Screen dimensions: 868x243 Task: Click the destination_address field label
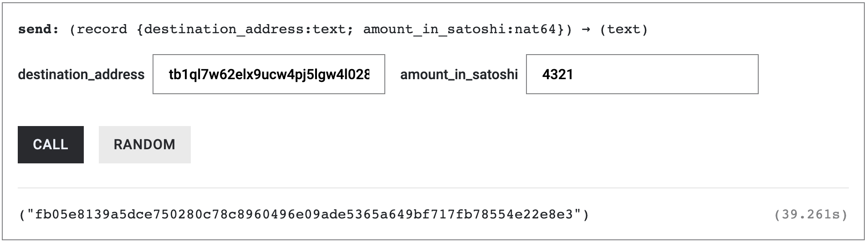tap(81, 74)
